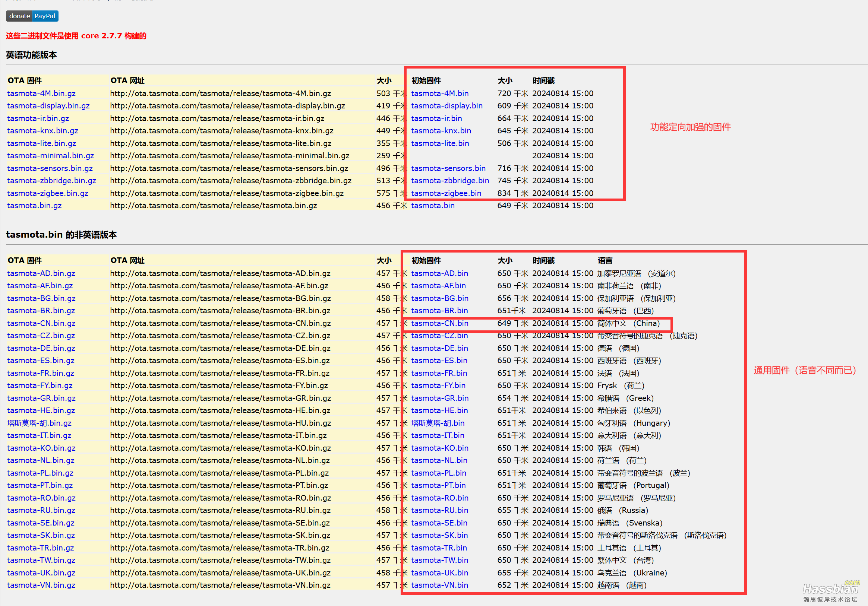Download tasmota-FY.bin initial firmware
The height and width of the screenshot is (606, 868).
click(438, 386)
